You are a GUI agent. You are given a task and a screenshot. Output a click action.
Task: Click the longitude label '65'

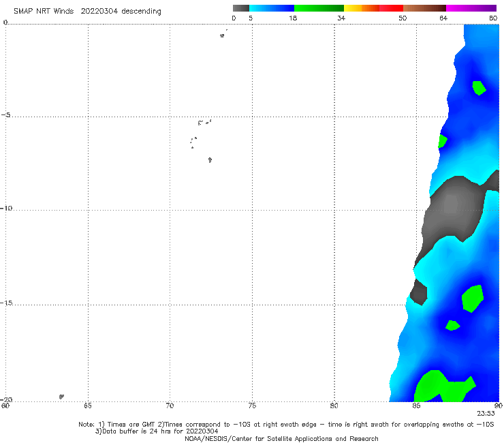click(88, 406)
